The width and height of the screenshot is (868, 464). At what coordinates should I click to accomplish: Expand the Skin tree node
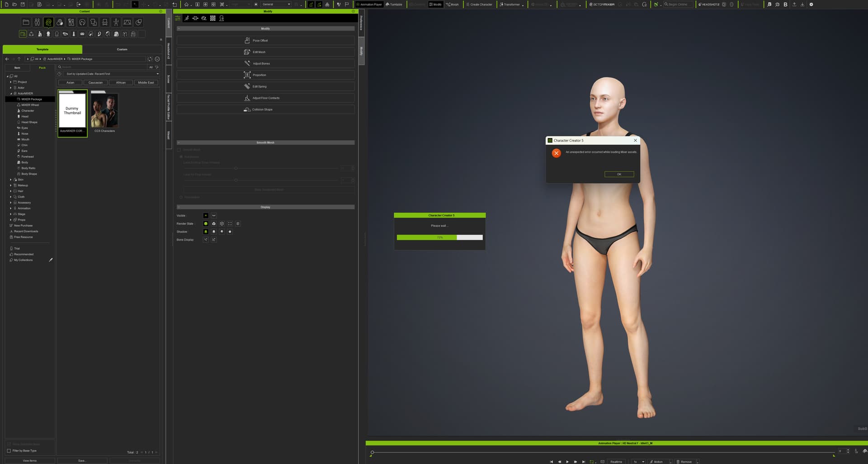[11, 180]
